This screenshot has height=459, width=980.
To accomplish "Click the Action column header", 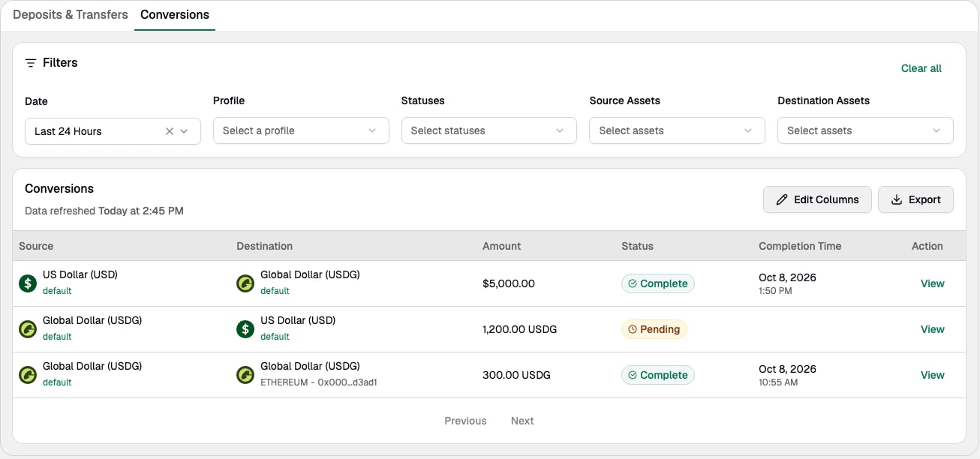I will 927,246.
